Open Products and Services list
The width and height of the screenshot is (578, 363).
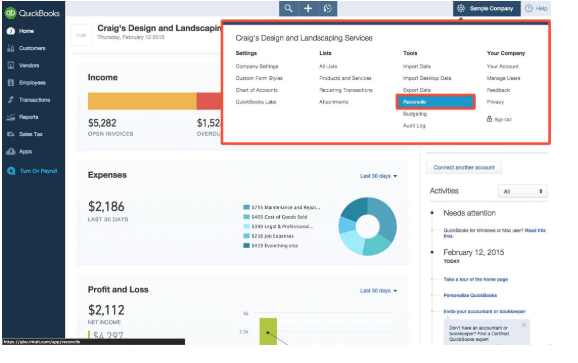point(345,78)
